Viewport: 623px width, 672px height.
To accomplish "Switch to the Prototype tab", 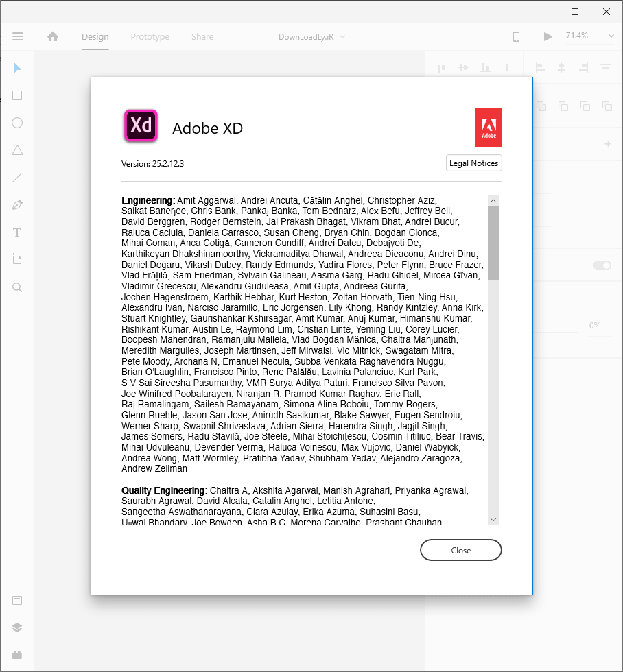I will (x=150, y=37).
